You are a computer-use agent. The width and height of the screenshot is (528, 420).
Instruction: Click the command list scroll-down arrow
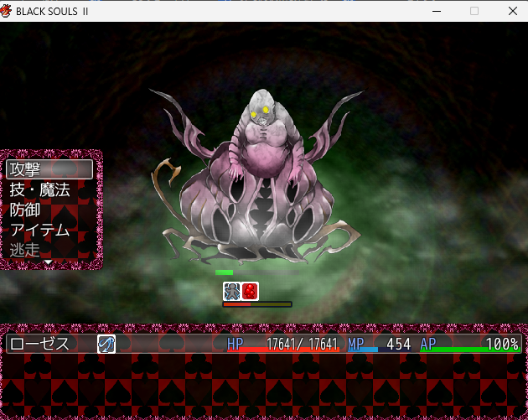click(x=49, y=262)
